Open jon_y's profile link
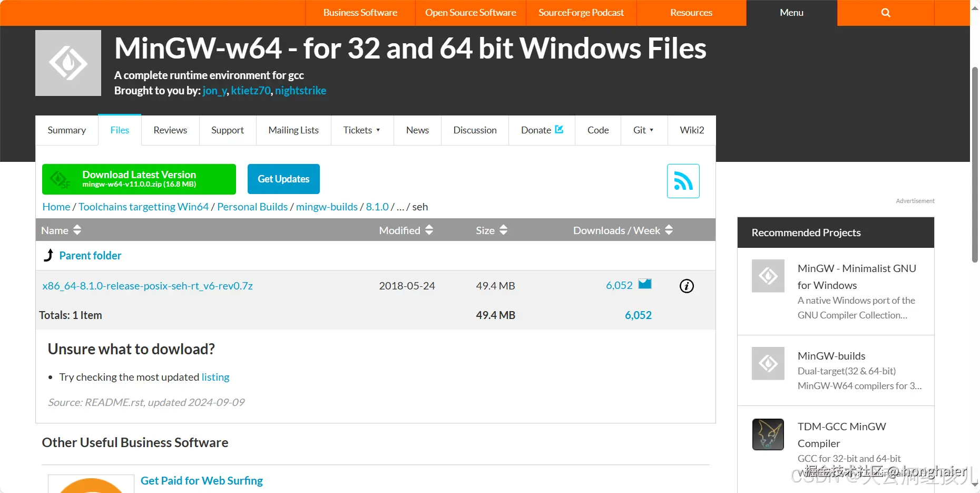Screen dimensions: 980x493 click(214, 91)
